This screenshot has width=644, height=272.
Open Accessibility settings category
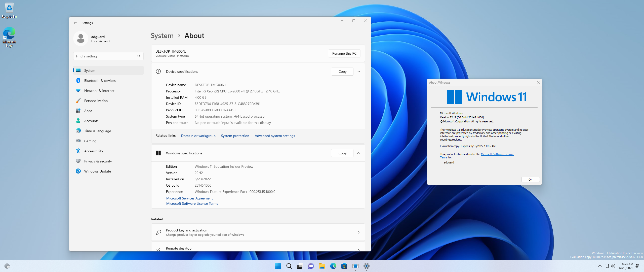pos(108,151)
